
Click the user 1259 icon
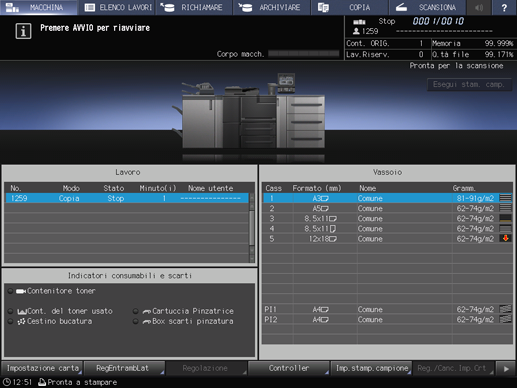pyautogui.click(x=356, y=31)
